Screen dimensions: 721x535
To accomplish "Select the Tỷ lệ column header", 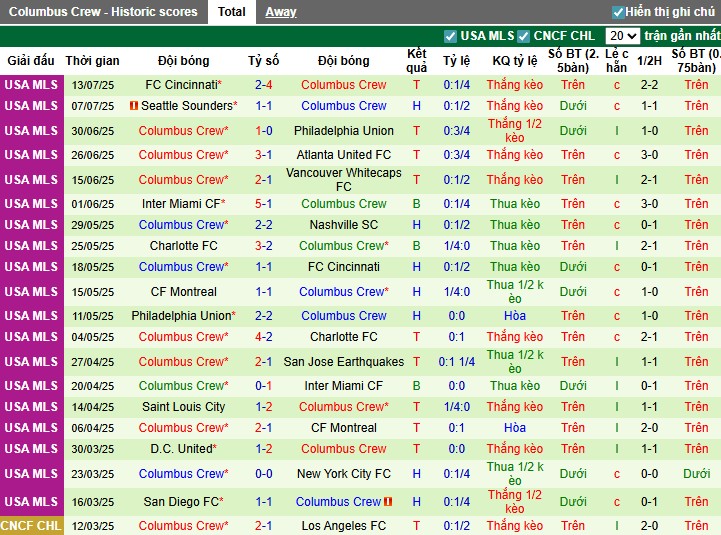I will tap(457, 61).
